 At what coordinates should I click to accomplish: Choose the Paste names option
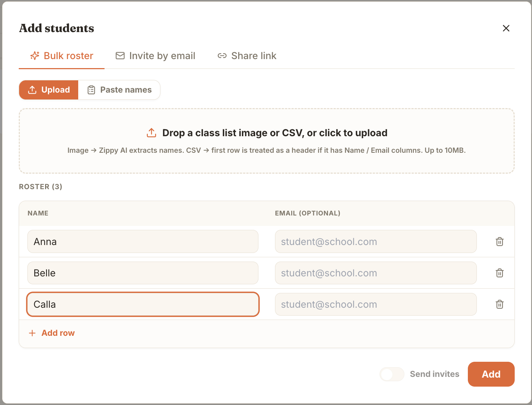119,90
